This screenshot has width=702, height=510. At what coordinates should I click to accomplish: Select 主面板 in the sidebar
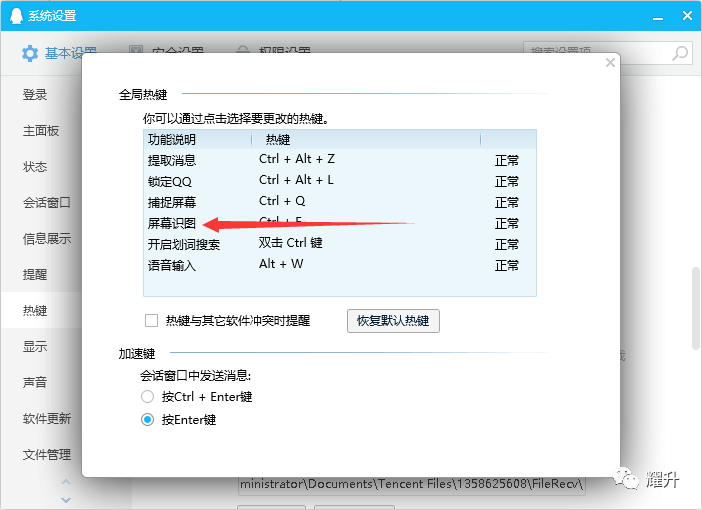41,131
